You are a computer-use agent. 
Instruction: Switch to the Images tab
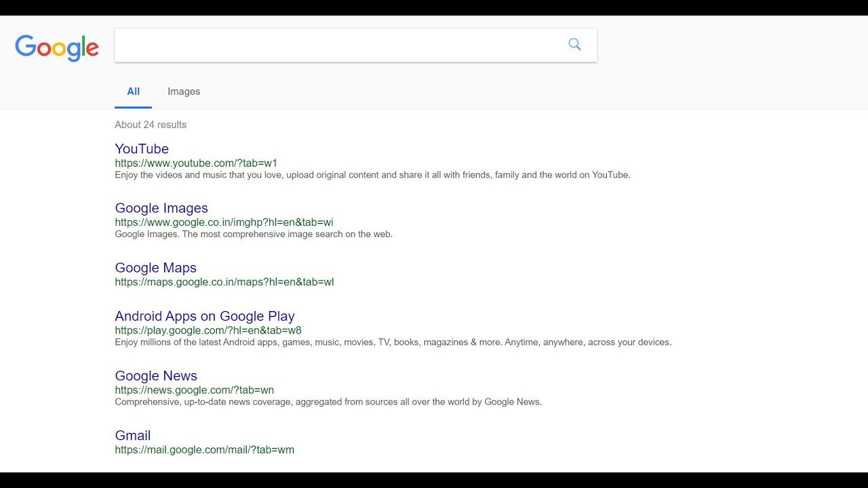pyautogui.click(x=184, y=91)
